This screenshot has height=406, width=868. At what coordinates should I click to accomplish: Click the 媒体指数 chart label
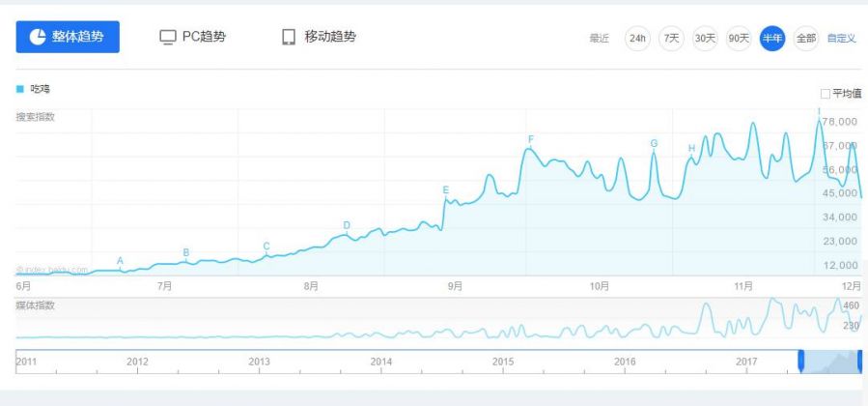[36, 305]
